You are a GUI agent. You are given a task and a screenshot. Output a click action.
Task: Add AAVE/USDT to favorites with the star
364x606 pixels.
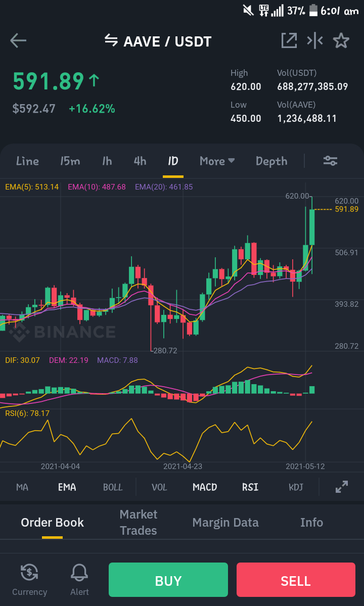pos(341,40)
